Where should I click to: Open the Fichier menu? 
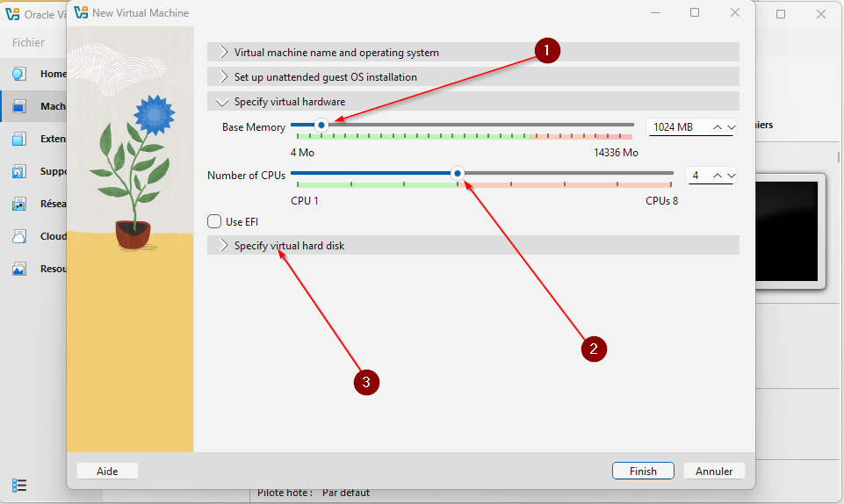tap(28, 42)
